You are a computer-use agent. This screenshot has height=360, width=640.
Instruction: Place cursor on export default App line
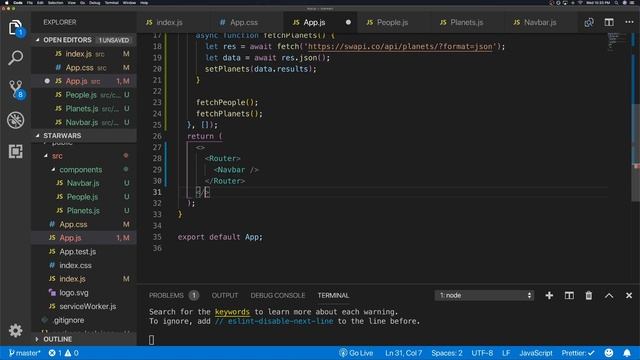[x=220, y=237]
